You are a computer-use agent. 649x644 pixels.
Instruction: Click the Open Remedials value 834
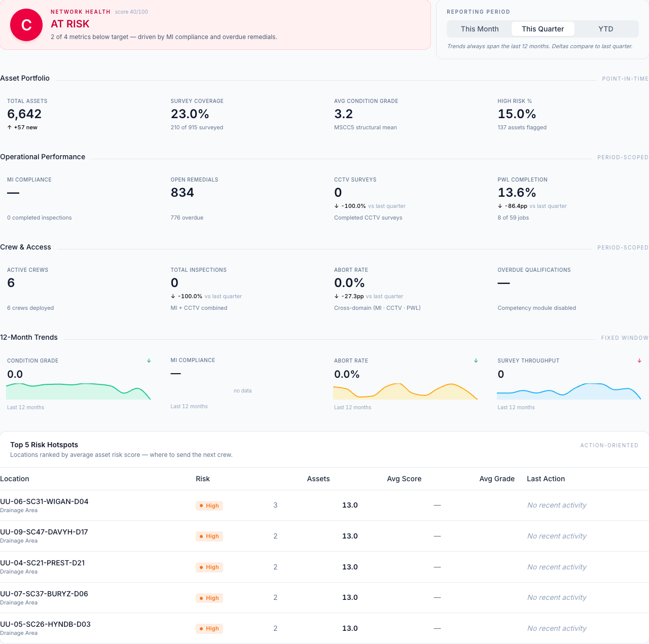point(183,193)
